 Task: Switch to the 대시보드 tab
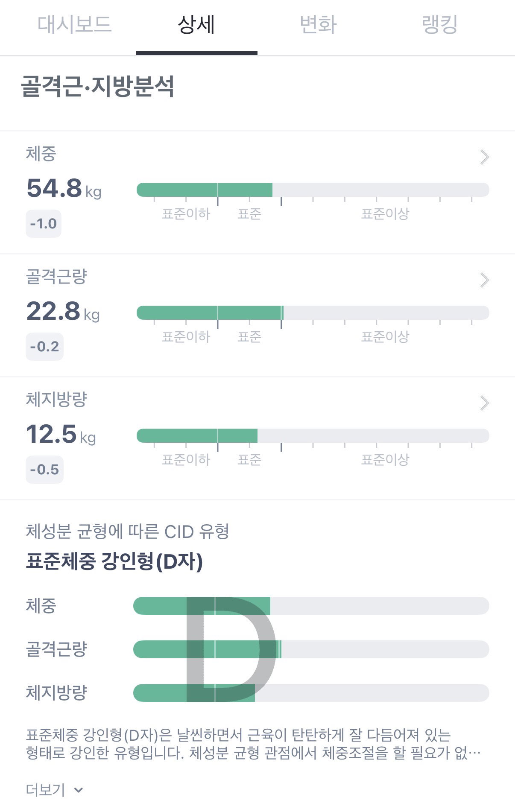75,24
